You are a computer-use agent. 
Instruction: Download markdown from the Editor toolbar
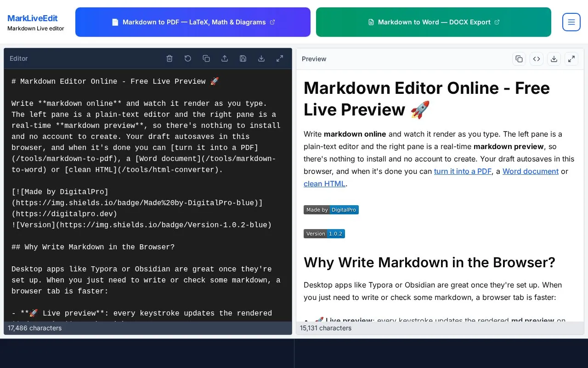point(261,58)
